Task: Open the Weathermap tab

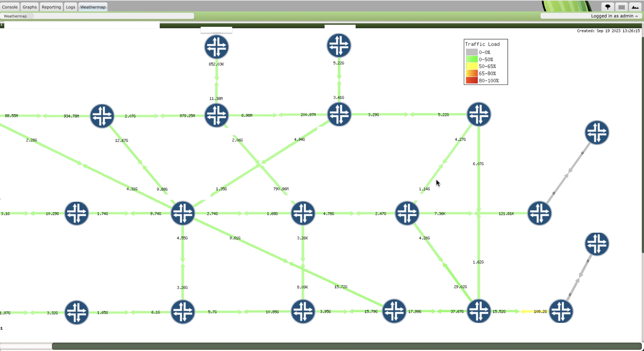Action: coord(92,7)
